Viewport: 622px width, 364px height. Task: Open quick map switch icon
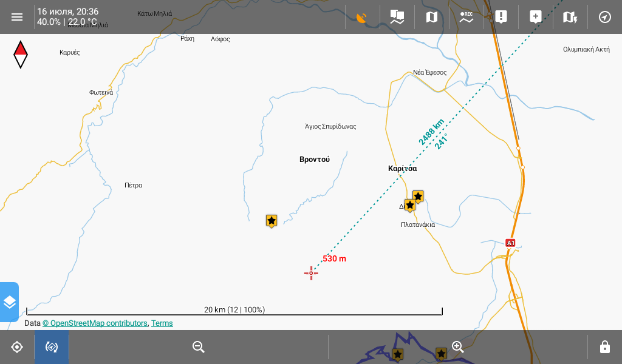[570, 17]
